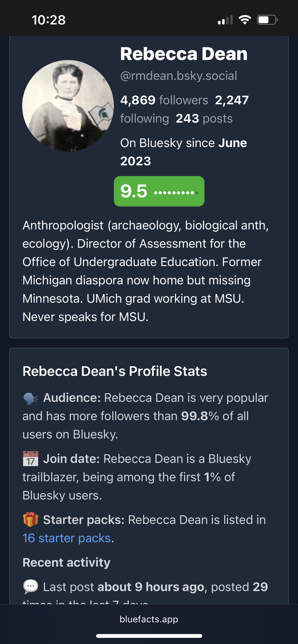
Task: Open the 16 starter packs link
Action: coord(66,538)
